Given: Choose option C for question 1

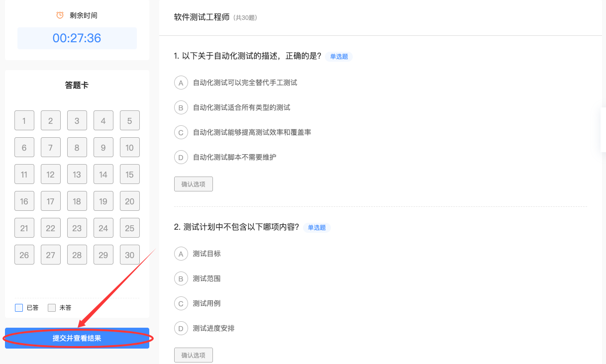Looking at the screenshot, I should (181, 132).
